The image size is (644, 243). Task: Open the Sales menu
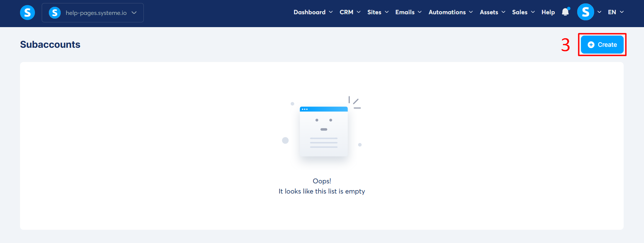coord(523,12)
